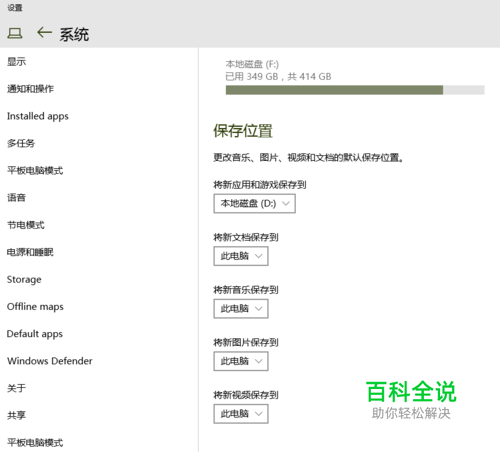Open 通知和操作 in sidebar

pyautogui.click(x=30, y=89)
